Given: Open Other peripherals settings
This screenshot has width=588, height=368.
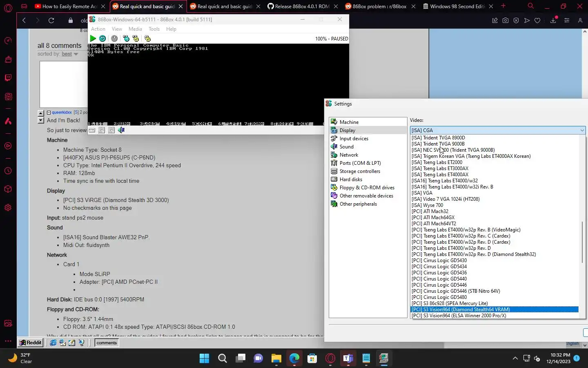Looking at the screenshot, I should point(368,204).
